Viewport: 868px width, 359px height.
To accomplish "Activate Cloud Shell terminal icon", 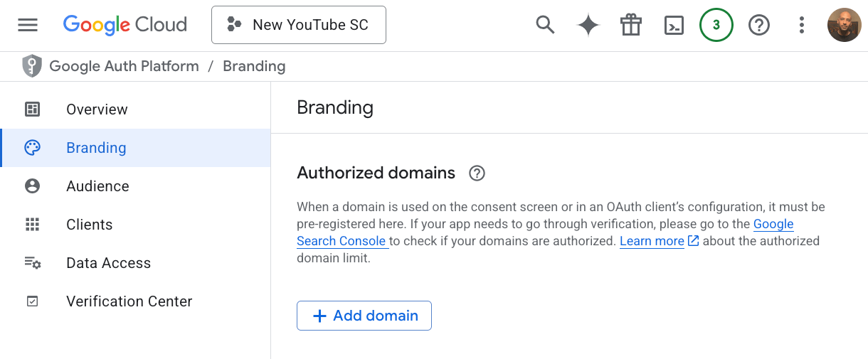I will [x=674, y=25].
